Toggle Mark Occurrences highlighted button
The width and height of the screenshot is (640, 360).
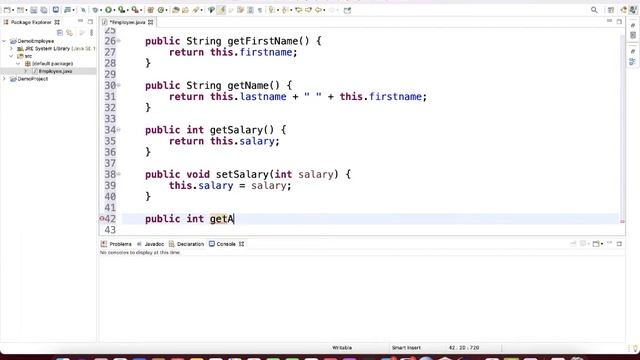221,10
